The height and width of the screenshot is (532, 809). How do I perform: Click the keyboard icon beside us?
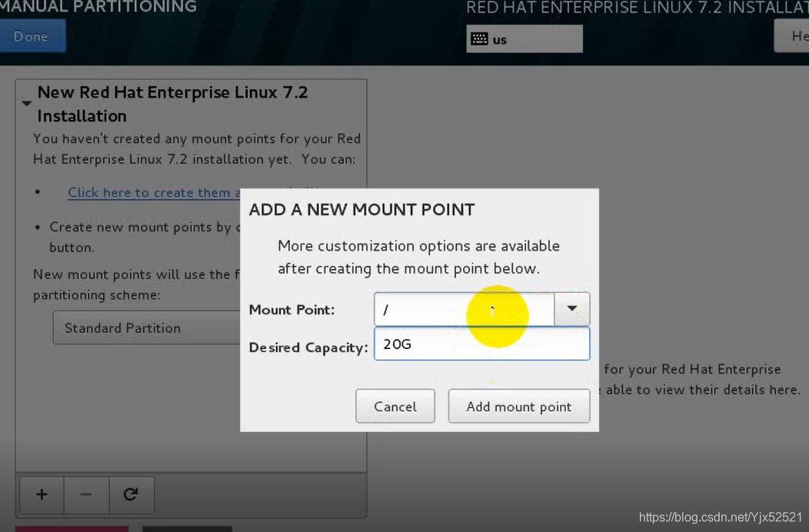click(x=479, y=39)
